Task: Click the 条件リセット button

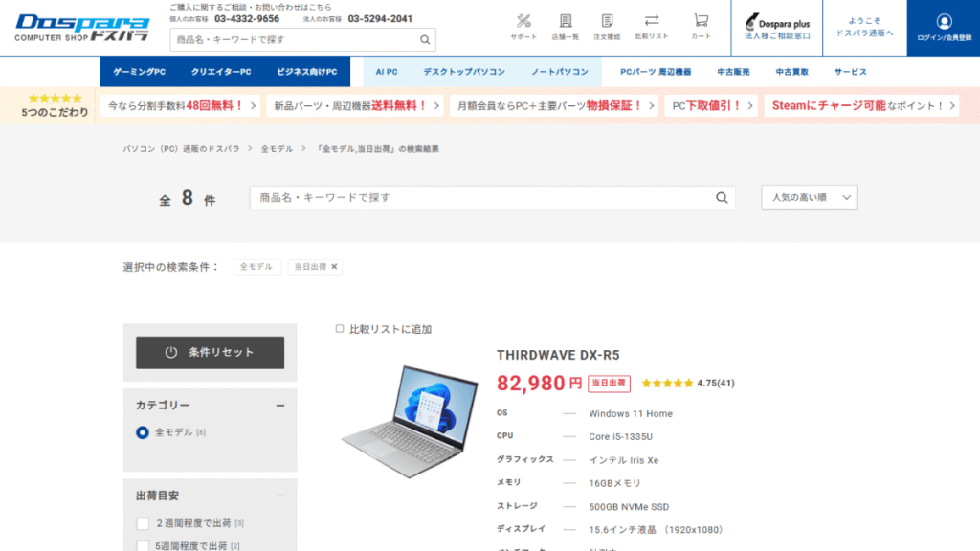Action: tap(210, 352)
